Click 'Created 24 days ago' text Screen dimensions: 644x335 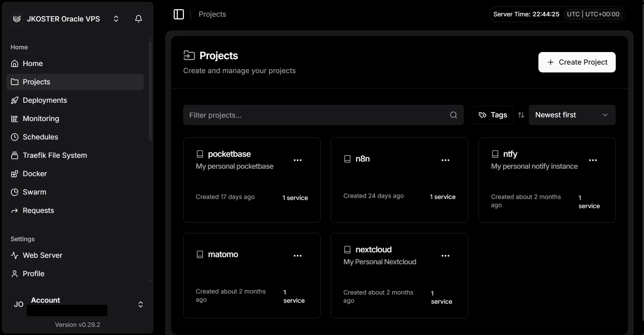pyautogui.click(x=374, y=196)
